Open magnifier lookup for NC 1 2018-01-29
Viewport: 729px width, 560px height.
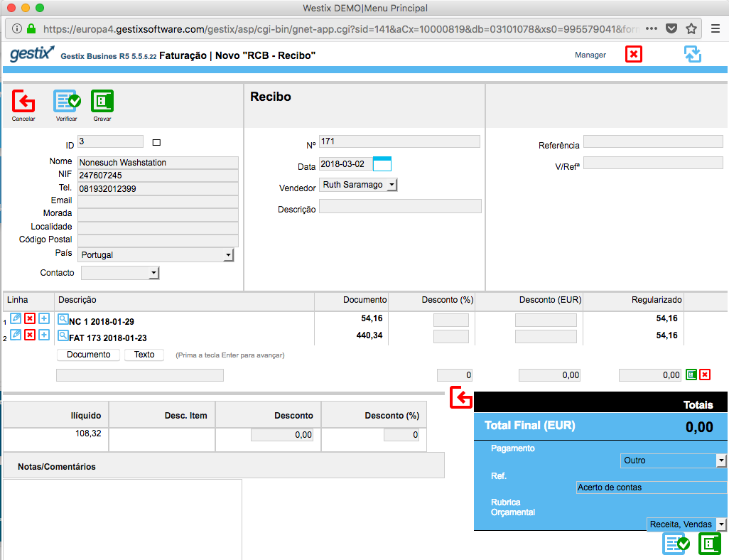63,318
